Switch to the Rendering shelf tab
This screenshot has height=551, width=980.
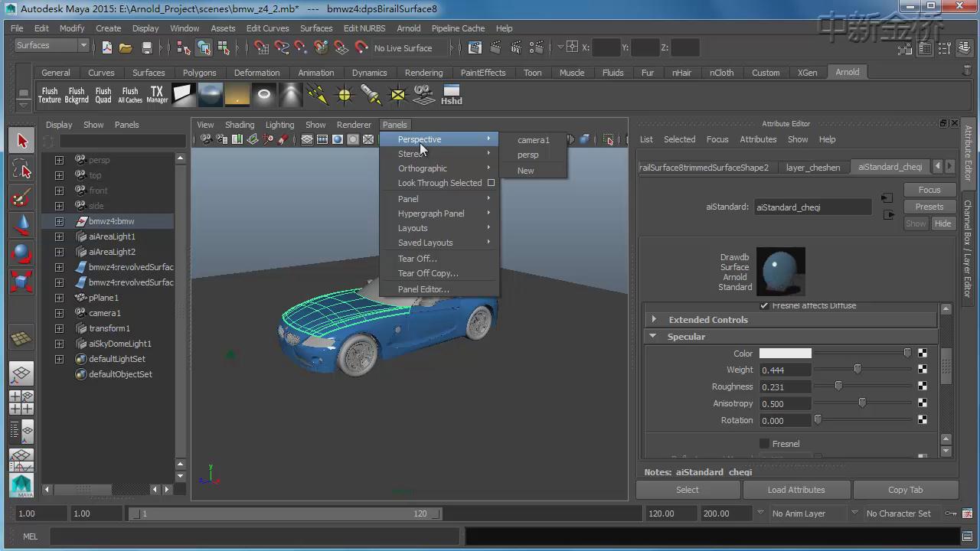(x=423, y=73)
